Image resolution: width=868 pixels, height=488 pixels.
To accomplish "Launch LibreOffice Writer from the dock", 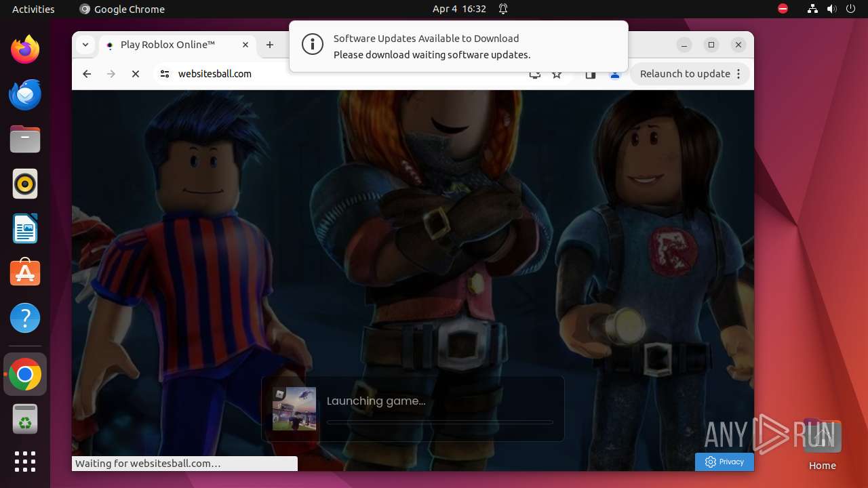I will [x=25, y=228].
